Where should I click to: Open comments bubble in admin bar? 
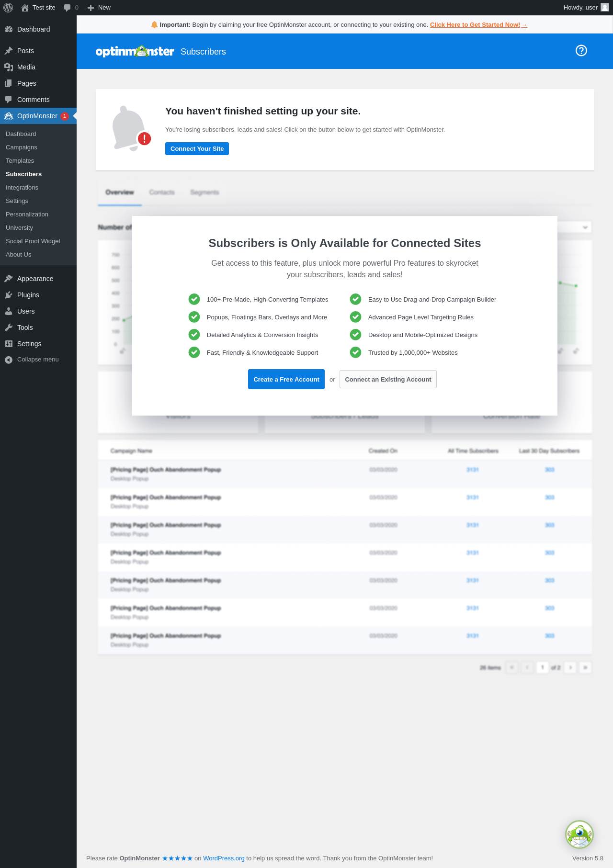(67, 8)
